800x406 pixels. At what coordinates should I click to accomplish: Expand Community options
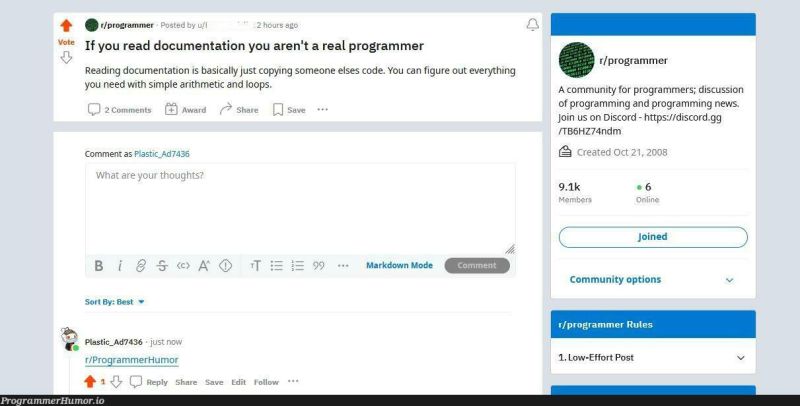click(x=653, y=280)
